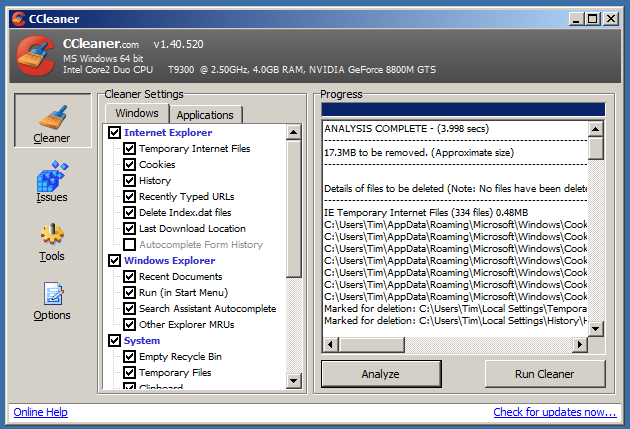This screenshot has width=630, height=429.
Task: Select the 17.3MB to be removed line
Action: 419,153
